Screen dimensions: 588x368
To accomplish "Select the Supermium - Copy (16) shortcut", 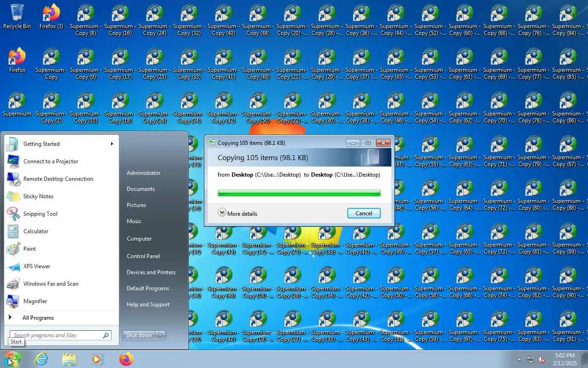I will (120, 20).
